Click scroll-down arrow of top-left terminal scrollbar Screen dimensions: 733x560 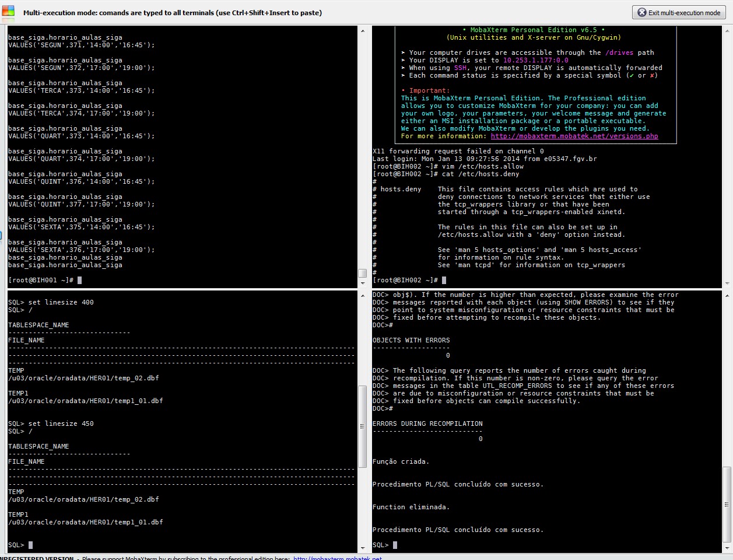point(363,283)
